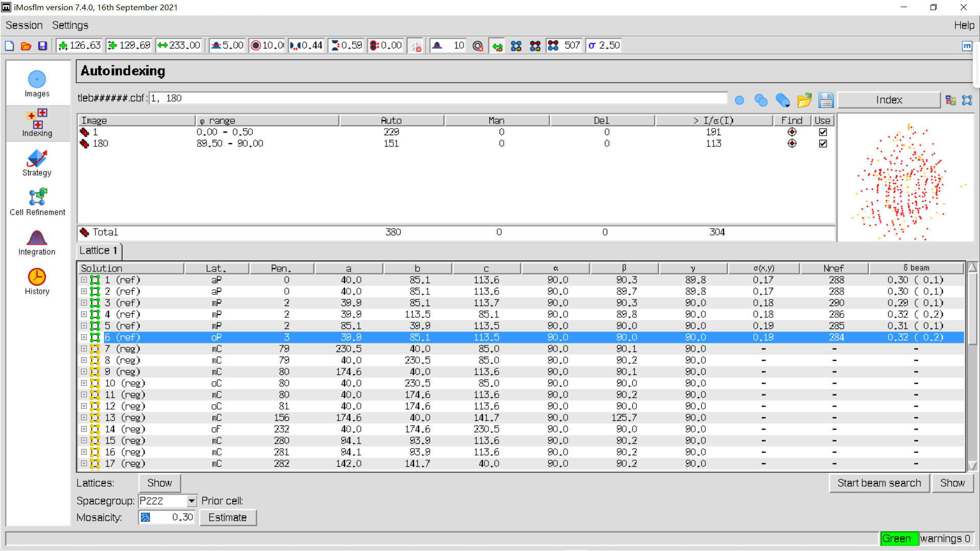The image size is (980, 551).
Task: Open the Strategy panel
Action: 37,163
